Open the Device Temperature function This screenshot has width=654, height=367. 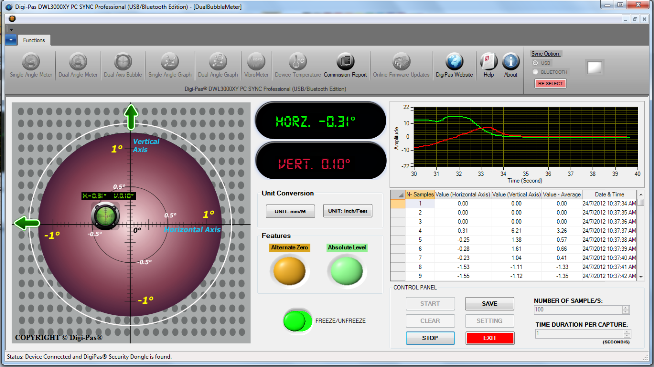click(x=297, y=65)
